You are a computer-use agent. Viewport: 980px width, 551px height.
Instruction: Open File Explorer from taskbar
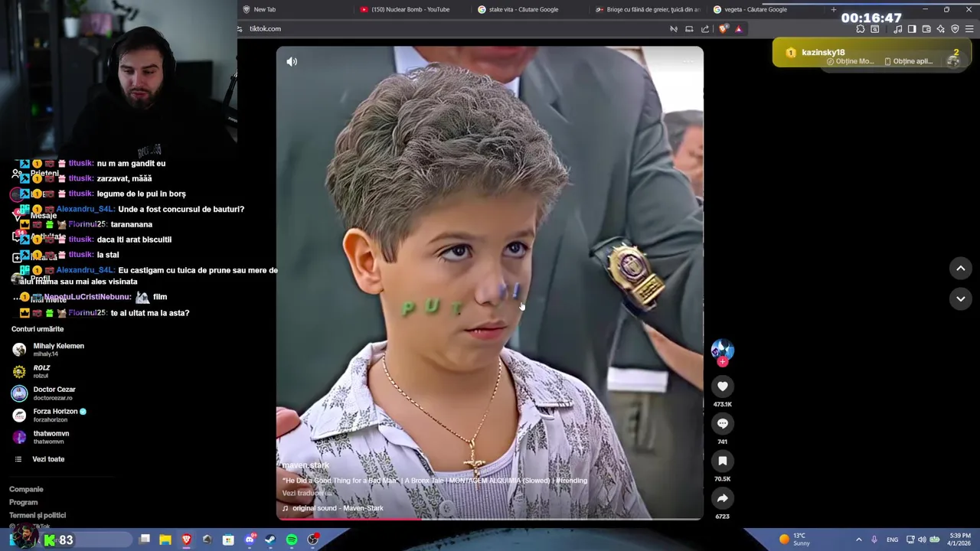(x=165, y=540)
